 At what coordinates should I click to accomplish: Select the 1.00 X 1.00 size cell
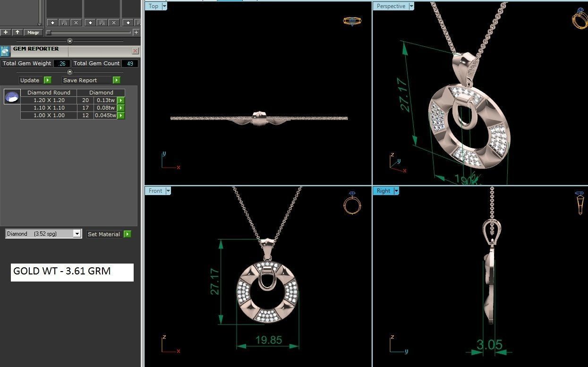pyautogui.click(x=49, y=115)
